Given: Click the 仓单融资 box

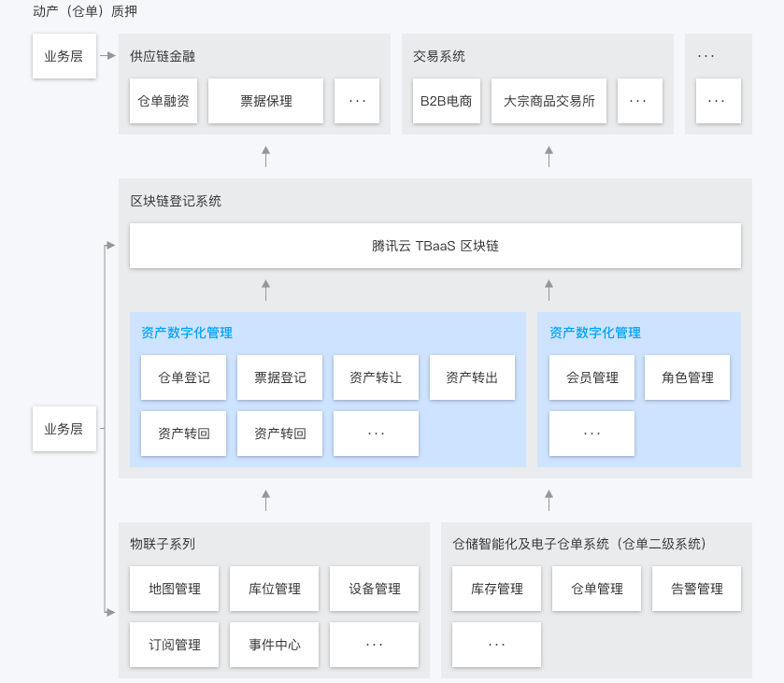Looking at the screenshot, I should pyautogui.click(x=164, y=101).
